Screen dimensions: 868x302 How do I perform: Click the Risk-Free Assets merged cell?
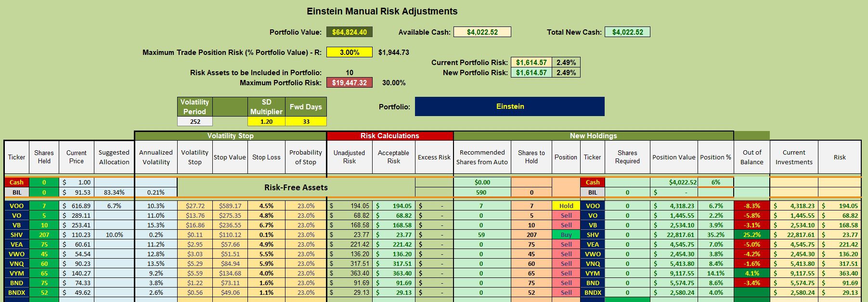296,187
